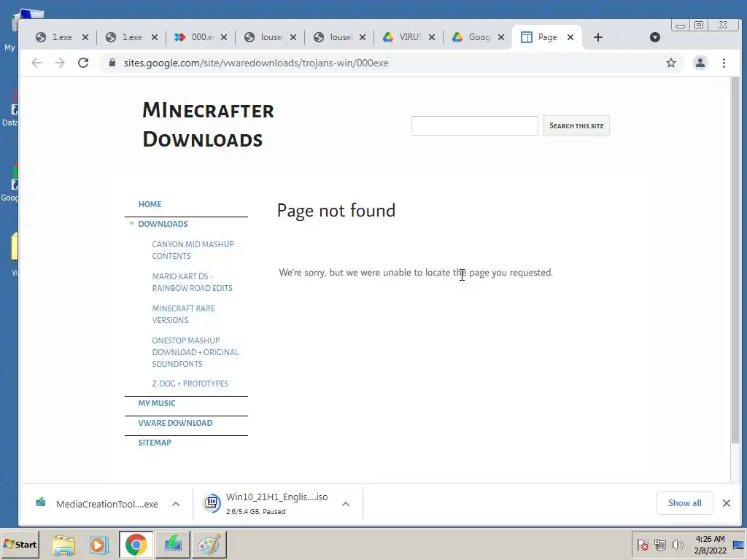Click the taskbar clock showing 4:26 AM
This screenshot has height=560, width=747.
point(710,544)
